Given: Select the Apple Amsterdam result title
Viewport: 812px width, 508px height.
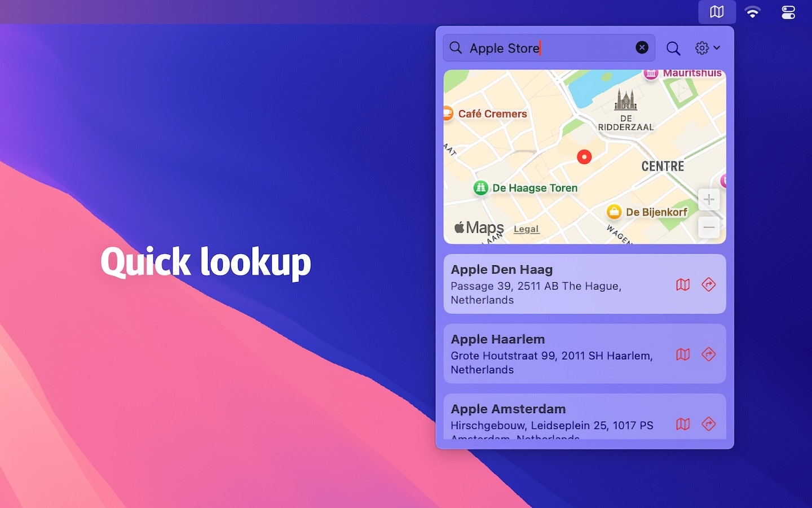Looking at the screenshot, I should pyautogui.click(x=508, y=409).
